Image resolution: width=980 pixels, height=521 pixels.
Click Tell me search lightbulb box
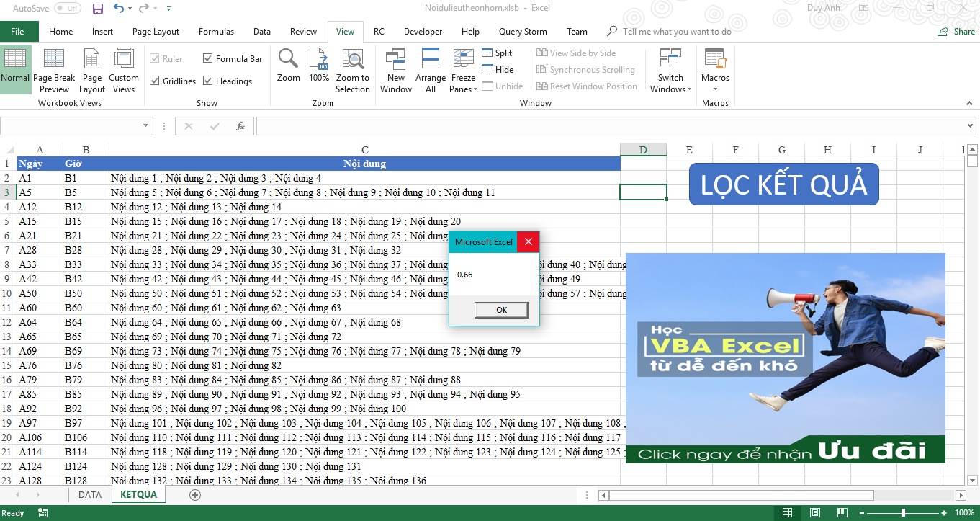click(670, 32)
